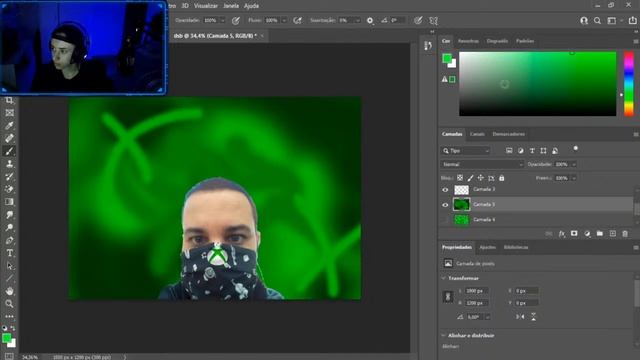Select the Type tool
This screenshot has width=640, height=360.
(x=9, y=253)
